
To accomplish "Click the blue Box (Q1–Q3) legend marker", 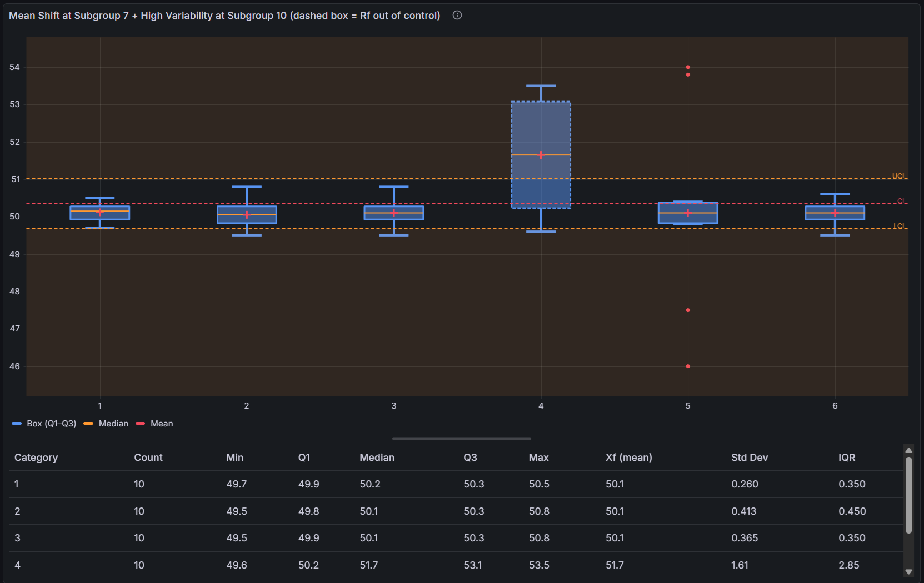I will [x=16, y=424].
